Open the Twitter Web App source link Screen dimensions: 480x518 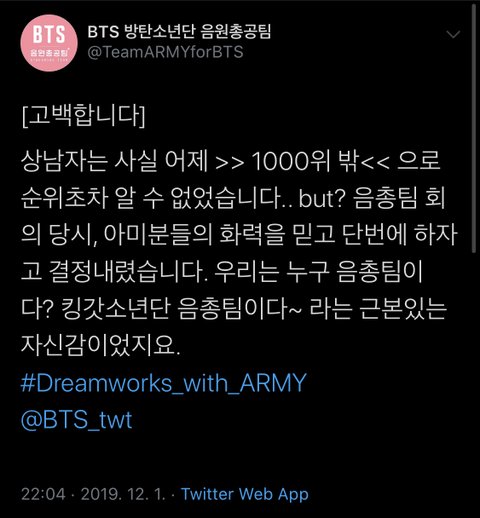pyautogui.click(x=245, y=494)
